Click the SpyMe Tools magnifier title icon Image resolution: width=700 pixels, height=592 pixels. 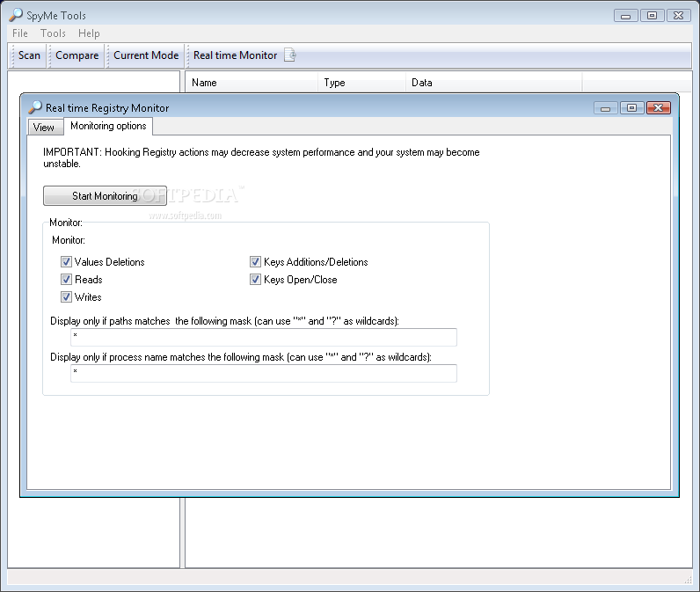16,15
